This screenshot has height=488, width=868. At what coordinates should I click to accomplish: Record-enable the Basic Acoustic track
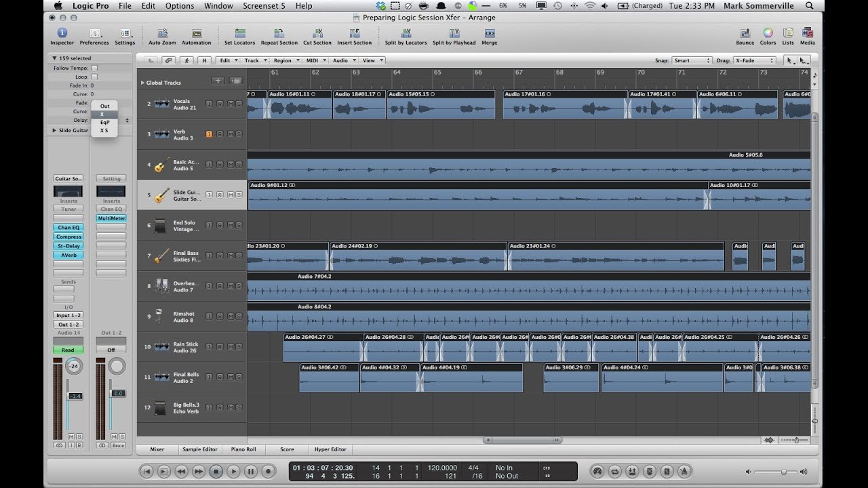click(x=218, y=164)
